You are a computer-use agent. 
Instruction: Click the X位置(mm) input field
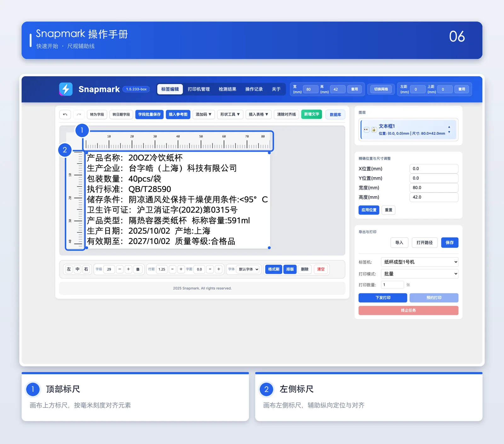[x=434, y=169]
